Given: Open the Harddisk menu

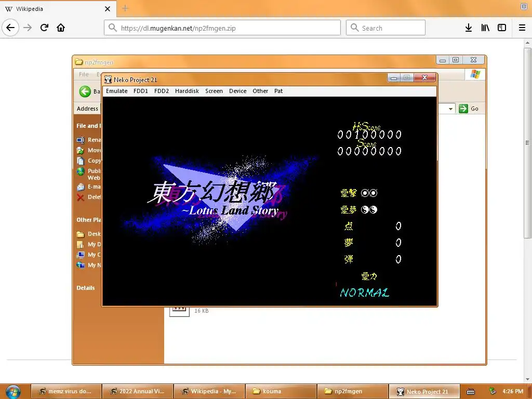Looking at the screenshot, I should coord(187,91).
